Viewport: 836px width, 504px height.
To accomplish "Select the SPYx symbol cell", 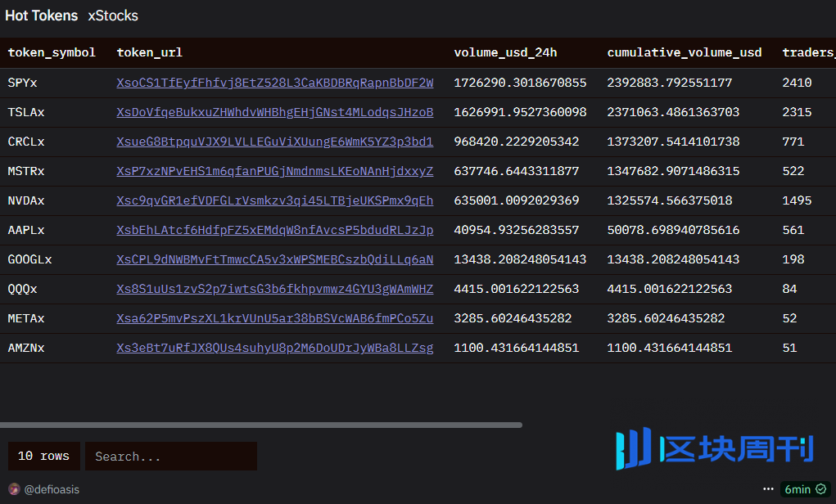I will [22, 83].
